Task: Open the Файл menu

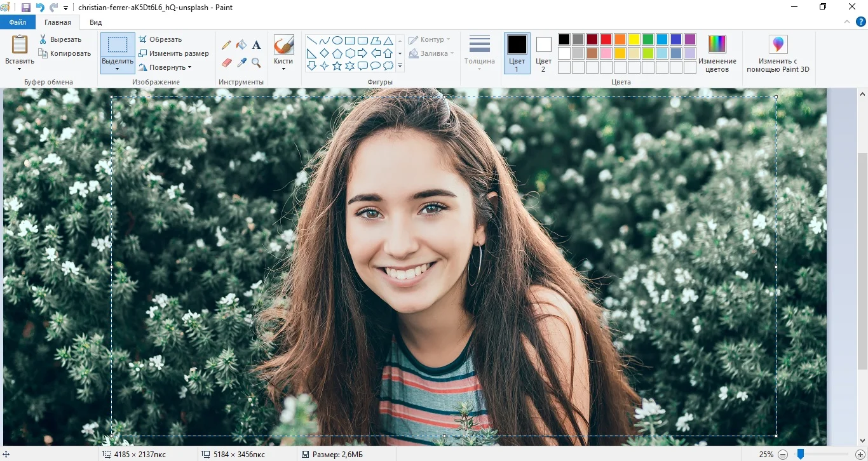Action: (18, 22)
